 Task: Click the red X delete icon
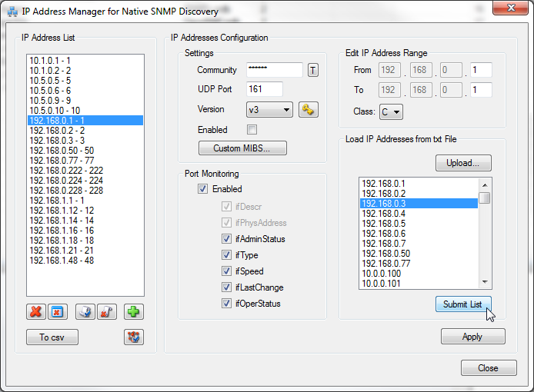click(x=35, y=312)
